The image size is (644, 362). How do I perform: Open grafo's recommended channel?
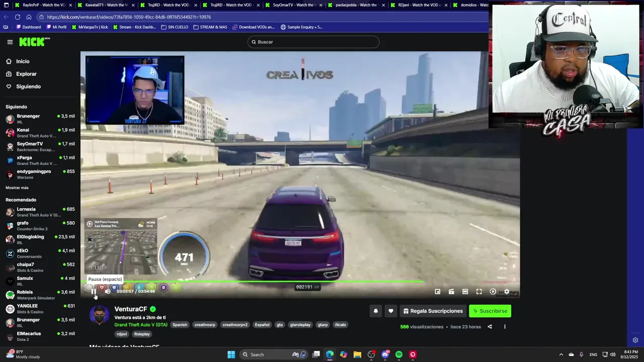(x=40, y=226)
